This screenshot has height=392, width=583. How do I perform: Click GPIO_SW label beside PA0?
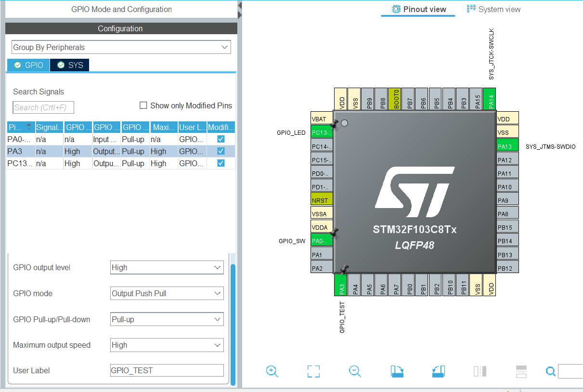coord(292,241)
